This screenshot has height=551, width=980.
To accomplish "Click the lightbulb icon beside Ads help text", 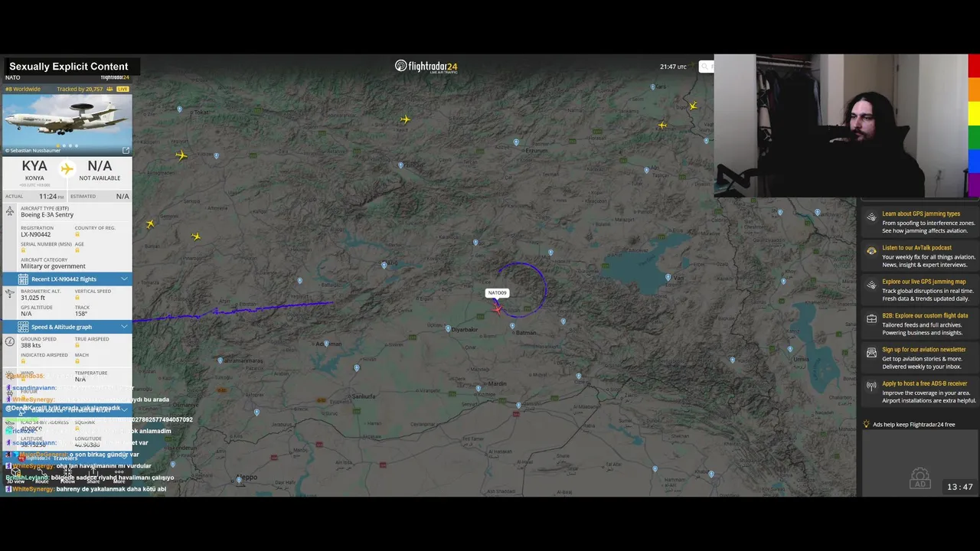I will pos(866,424).
